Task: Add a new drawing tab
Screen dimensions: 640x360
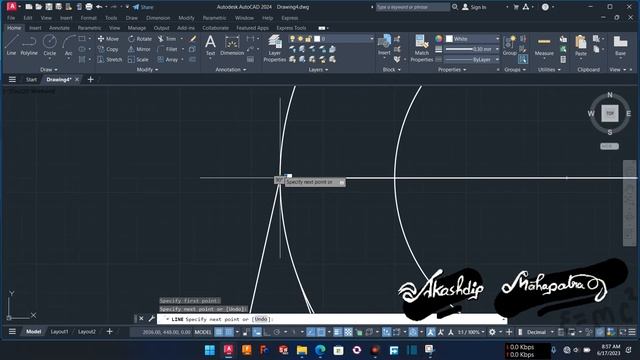Action: coord(91,80)
